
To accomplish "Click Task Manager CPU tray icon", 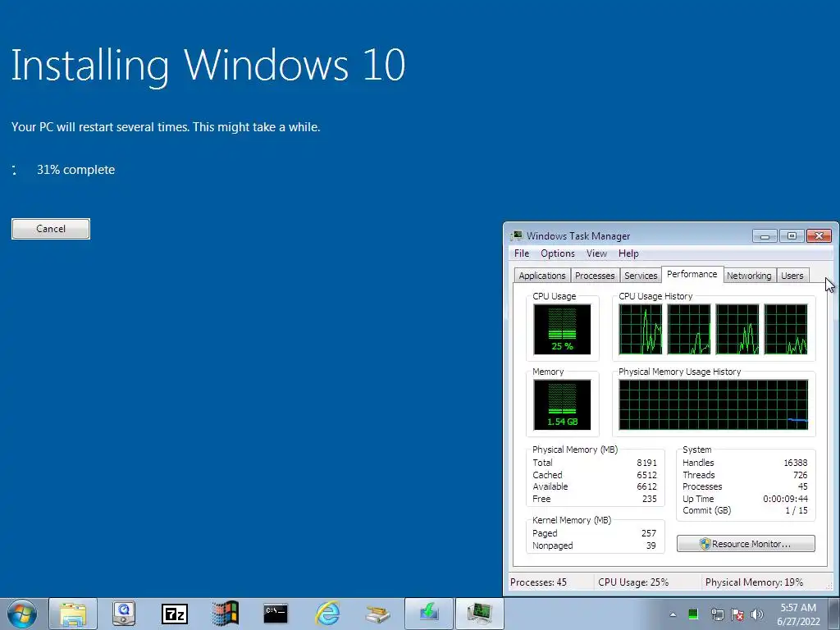I will (693, 614).
